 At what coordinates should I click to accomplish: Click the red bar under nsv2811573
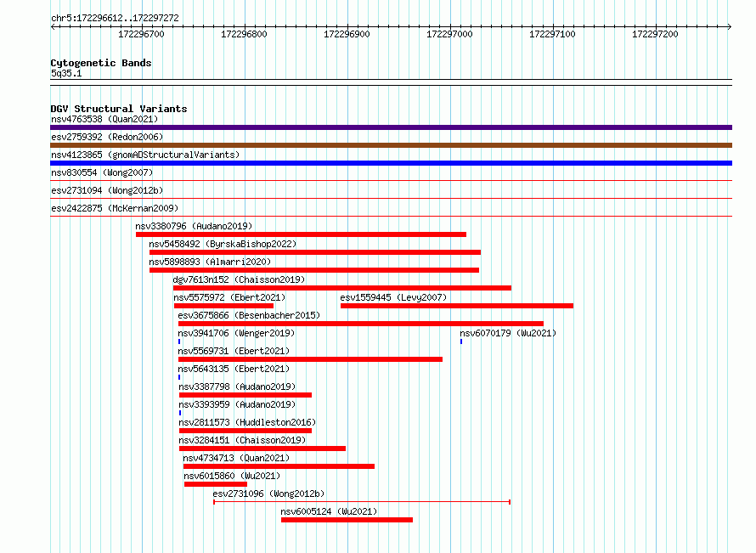coord(245,431)
